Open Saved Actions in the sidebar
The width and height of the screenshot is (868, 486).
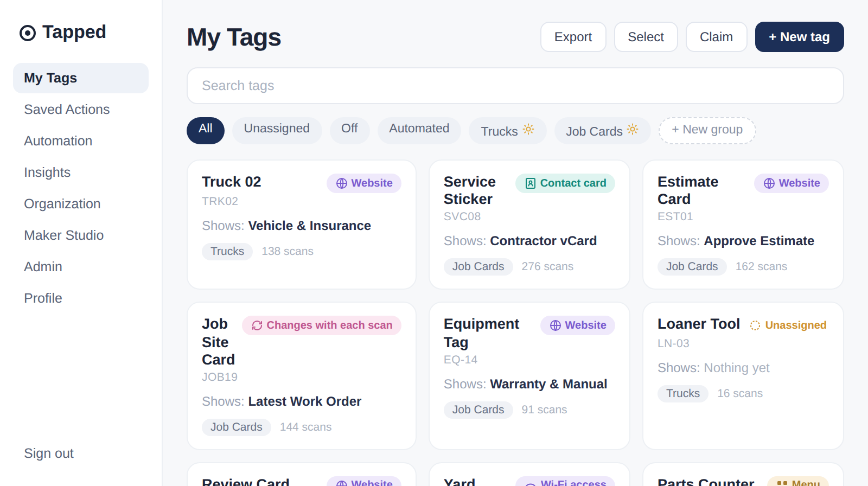[x=81, y=110]
